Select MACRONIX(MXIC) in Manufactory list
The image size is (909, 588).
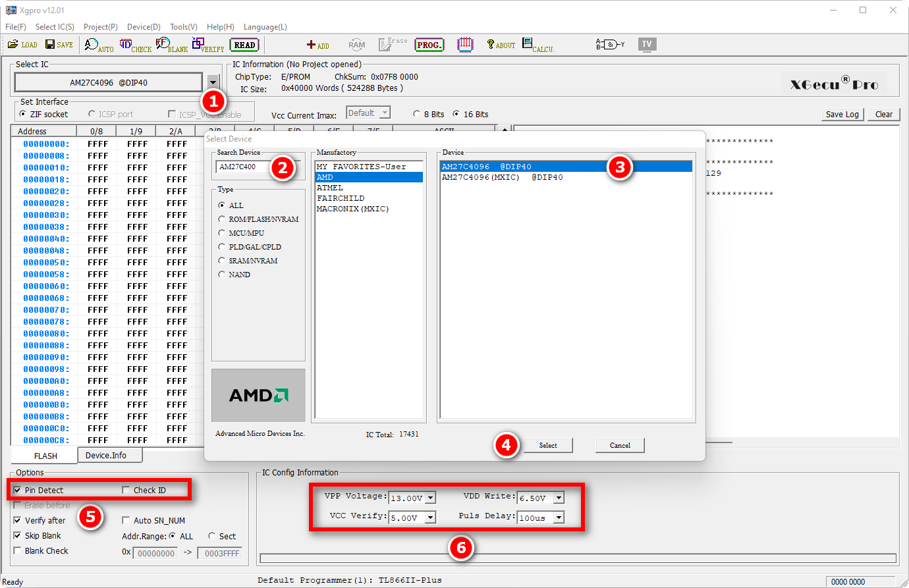369,209
